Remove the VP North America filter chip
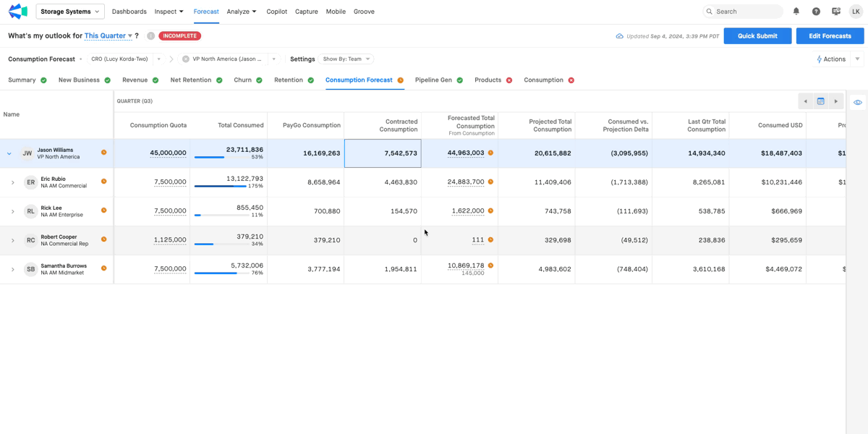The image size is (868, 434). click(186, 59)
